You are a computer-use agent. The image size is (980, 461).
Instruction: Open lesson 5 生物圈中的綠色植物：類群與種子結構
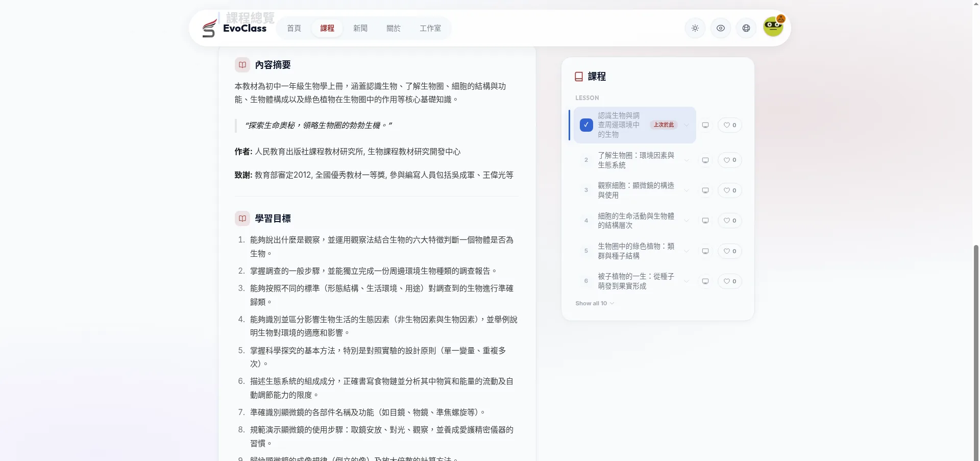click(x=636, y=251)
